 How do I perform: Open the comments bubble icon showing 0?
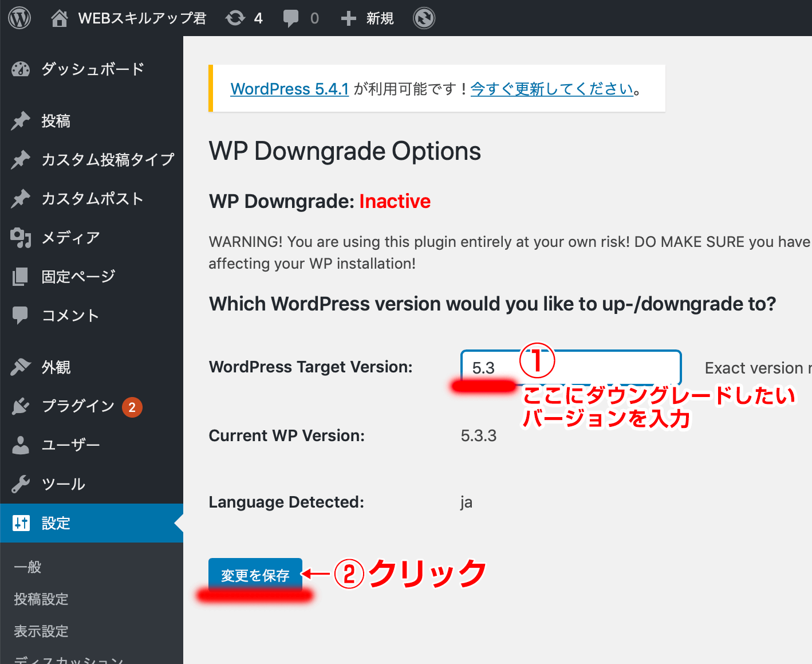pos(291,19)
